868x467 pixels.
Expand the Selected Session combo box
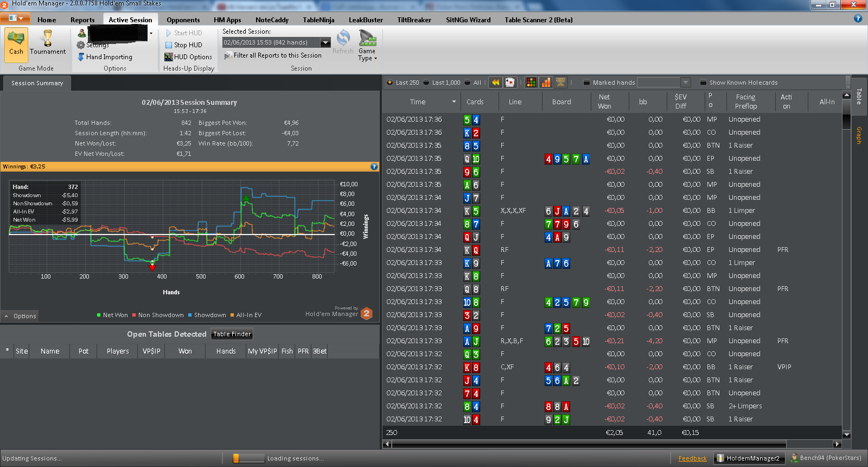325,42
